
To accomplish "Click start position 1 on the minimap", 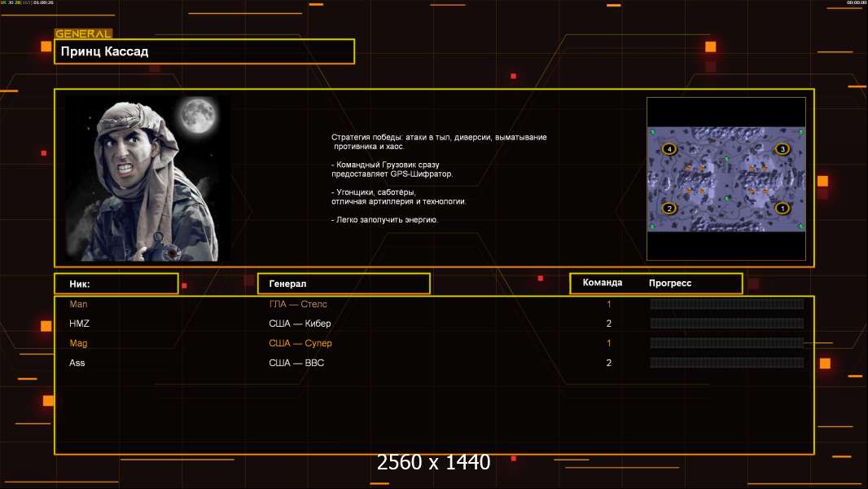I will [x=783, y=208].
